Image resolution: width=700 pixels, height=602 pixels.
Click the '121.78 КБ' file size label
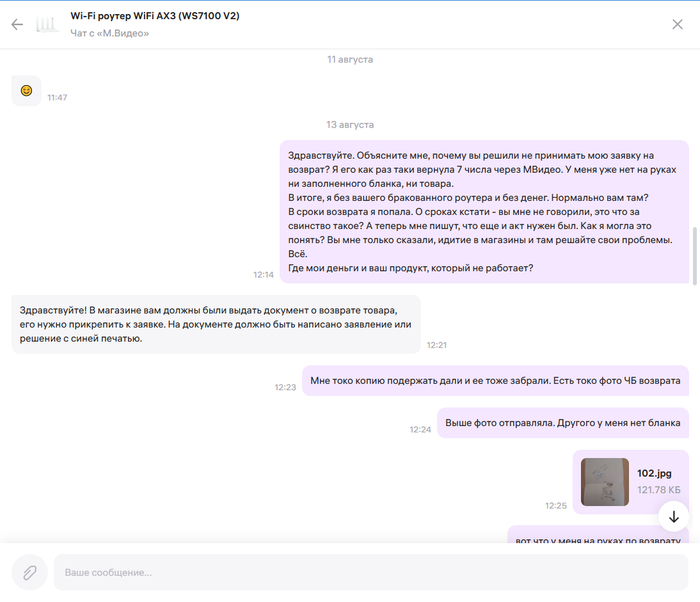[658, 490]
